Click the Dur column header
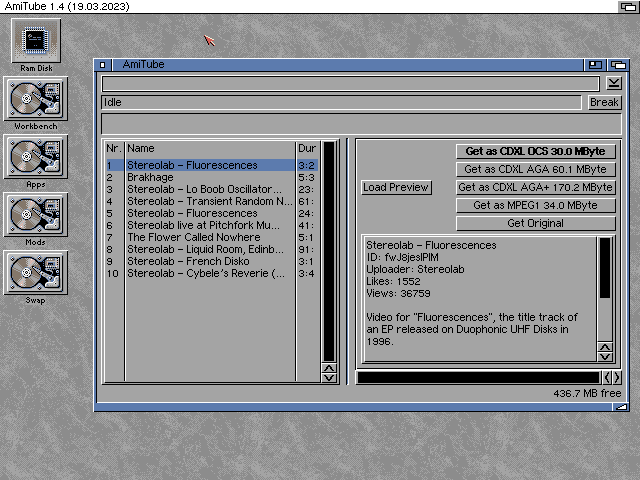 (307, 148)
